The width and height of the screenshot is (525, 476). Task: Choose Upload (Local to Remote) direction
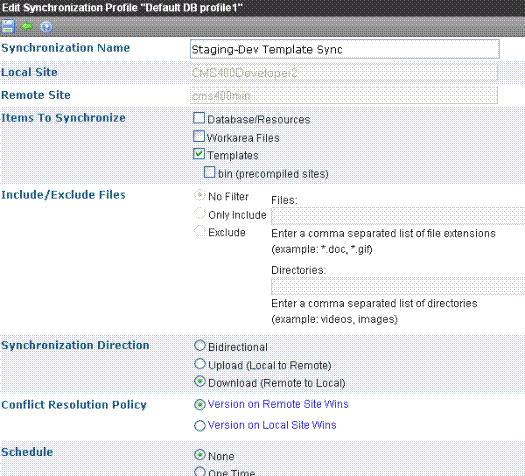[200, 364]
